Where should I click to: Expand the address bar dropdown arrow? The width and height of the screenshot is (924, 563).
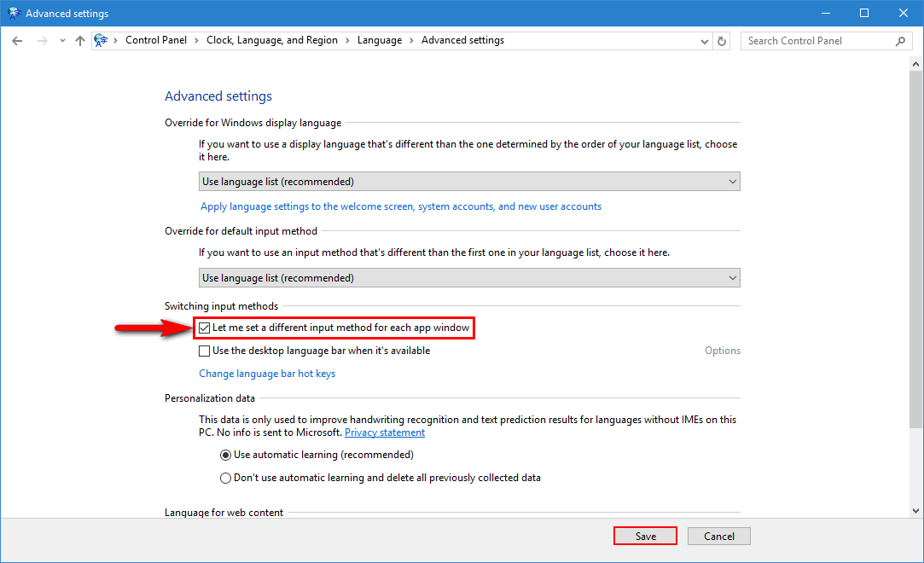coord(704,40)
